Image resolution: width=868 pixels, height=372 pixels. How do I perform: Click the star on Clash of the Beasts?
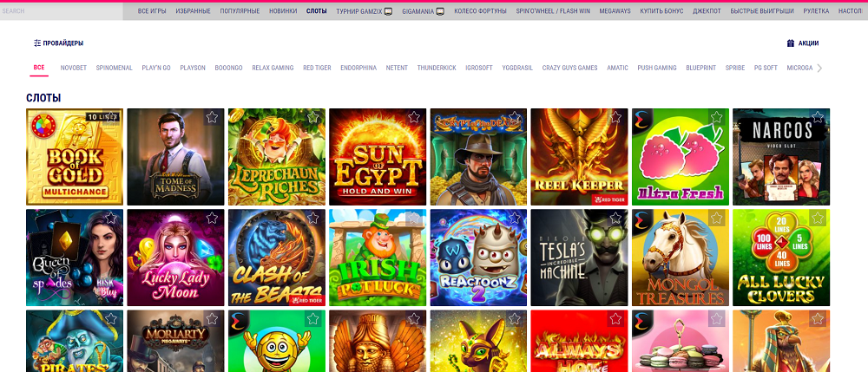(x=312, y=218)
